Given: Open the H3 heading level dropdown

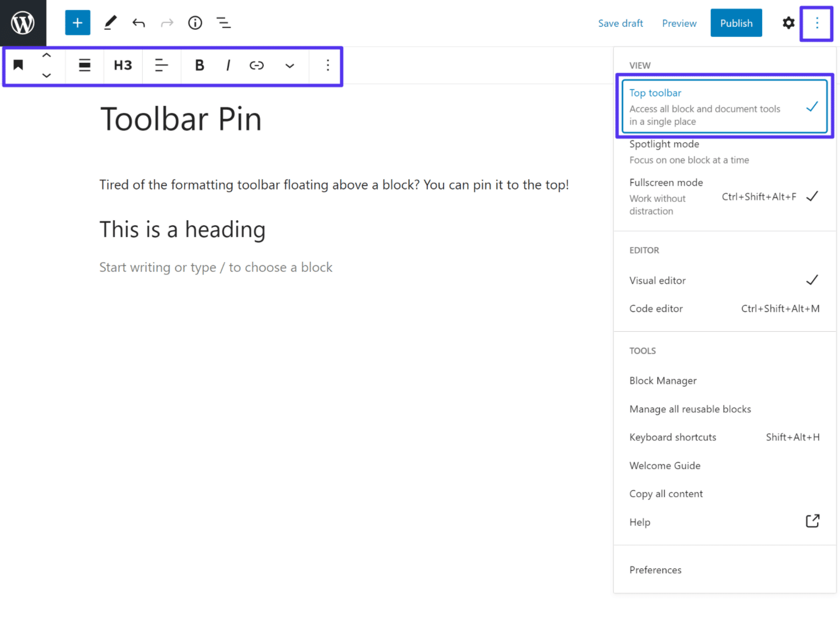Looking at the screenshot, I should pyautogui.click(x=123, y=66).
